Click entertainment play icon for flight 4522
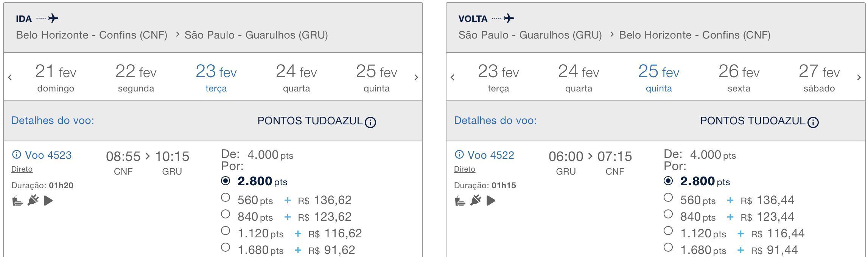The height and width of the screenshot is (257, 868). pyautogui.click(x=491, y=200)
